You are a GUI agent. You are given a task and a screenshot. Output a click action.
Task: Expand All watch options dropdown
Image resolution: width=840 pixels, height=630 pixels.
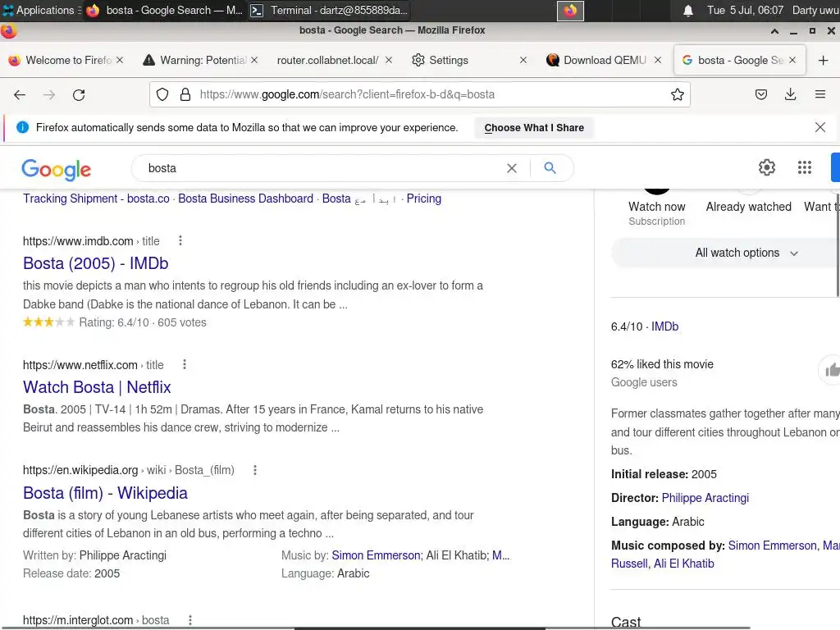pos(746,253)
